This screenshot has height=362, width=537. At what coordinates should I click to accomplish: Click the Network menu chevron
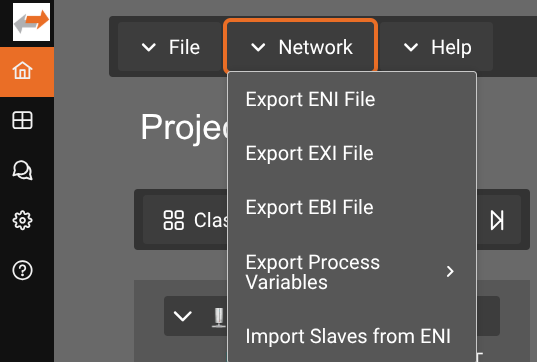[258, 47]
